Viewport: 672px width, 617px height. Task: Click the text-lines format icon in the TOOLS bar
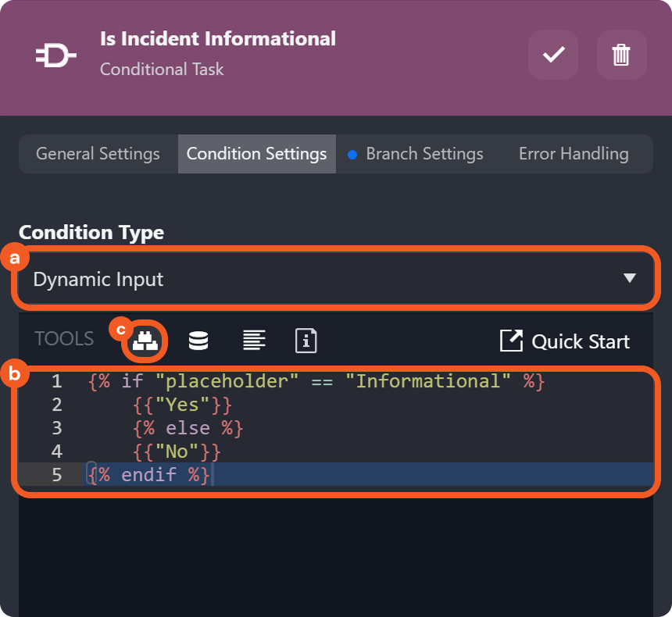pyautogui.click(x=253, y=341)
